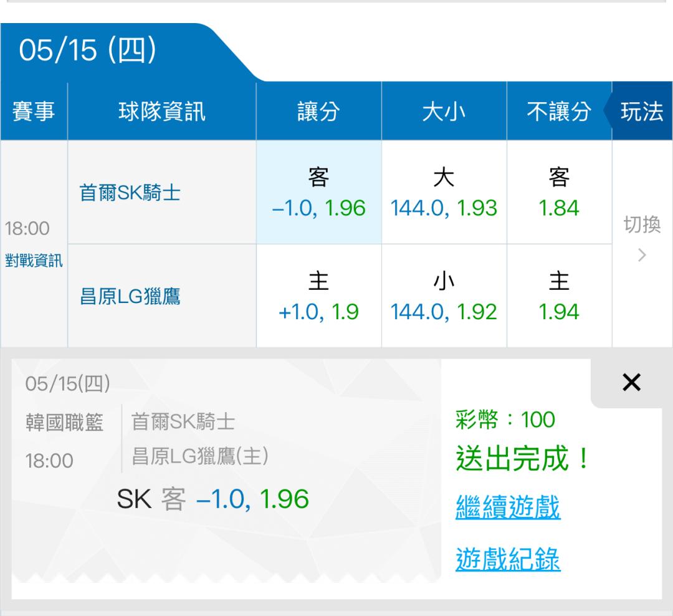This screenshot has height=616, width=673.
Task: Choose away moneyline 1.84 odds
Action: pyautogui.click(x=559, y=192)
